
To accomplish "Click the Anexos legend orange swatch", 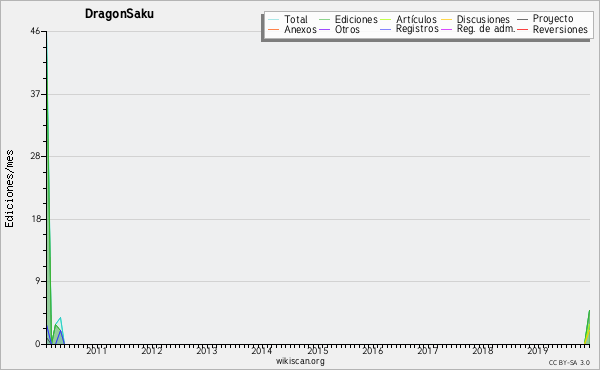I will click(x=273, y=29).
